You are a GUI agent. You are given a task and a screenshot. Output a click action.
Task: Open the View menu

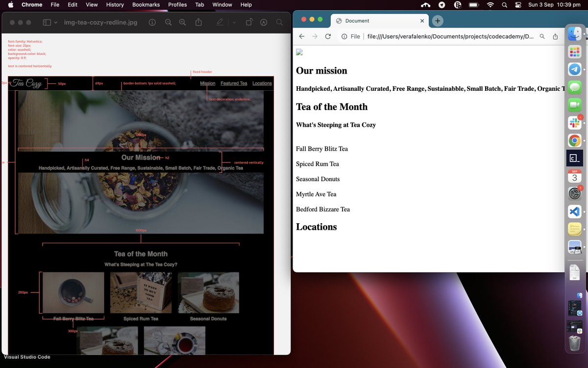(92, 4)
